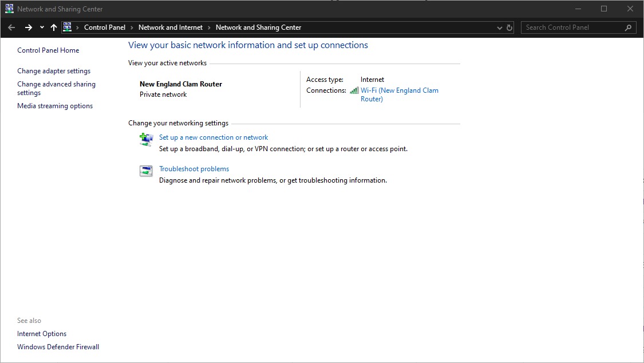Click the Refresh button in the address bar

click(509, 27)
